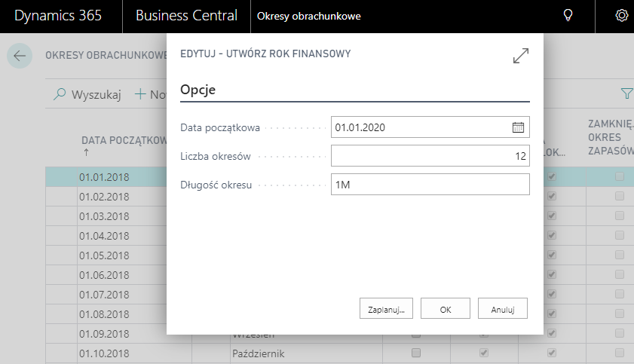Toggle checked box in 01.02.2018 row
Screen dimensions: 634x364
[552, 196]
